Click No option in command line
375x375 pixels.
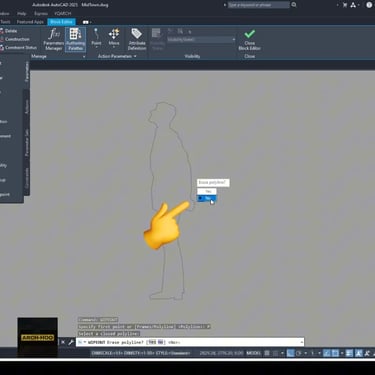161,342
